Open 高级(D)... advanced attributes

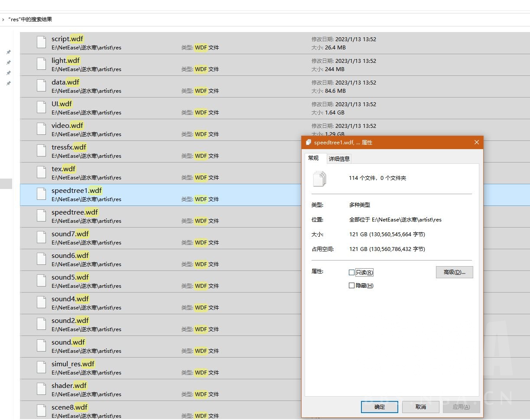(x=454, y=272)
